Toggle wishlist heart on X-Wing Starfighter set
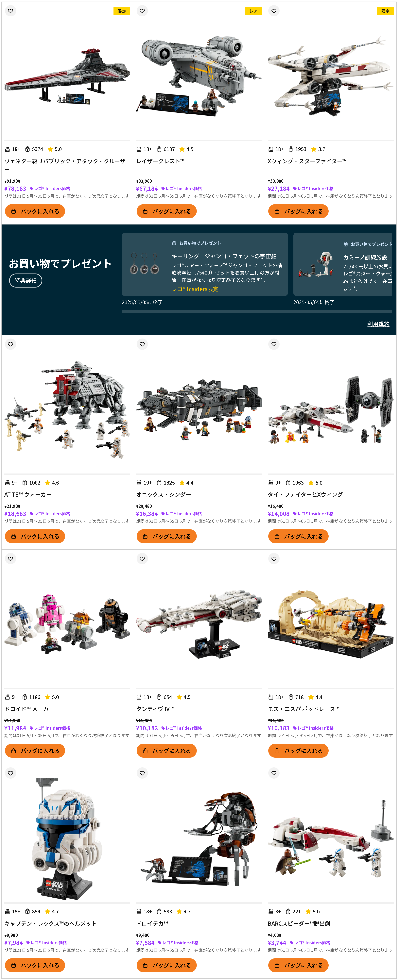Screen dimensions: 398x980 tap(274, 11)
